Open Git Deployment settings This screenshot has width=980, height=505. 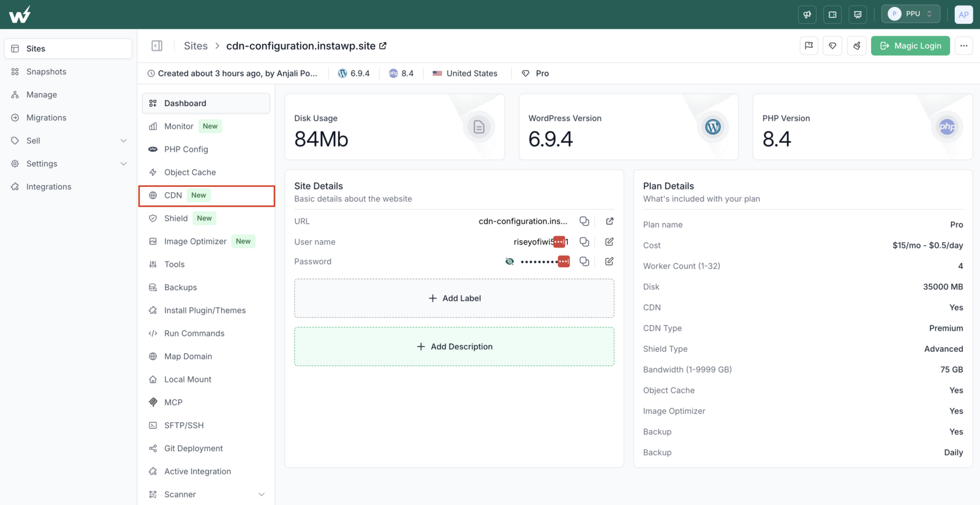[x=206, y=449]
